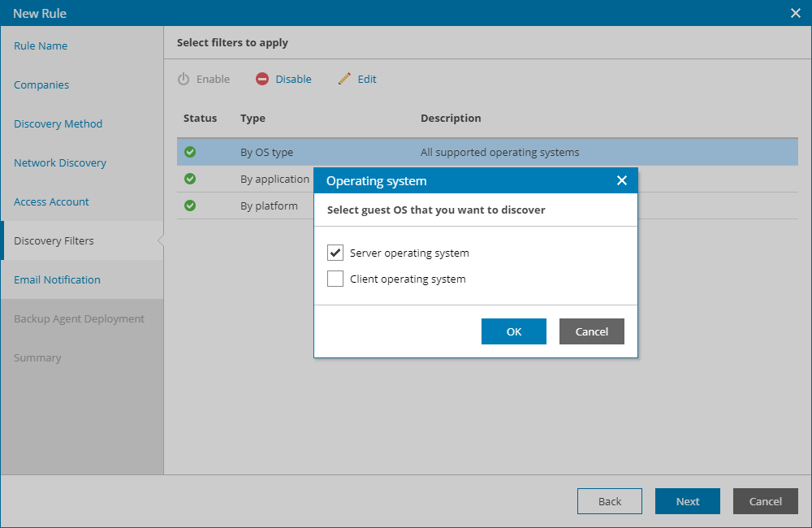Image resolution: width=812 pixels, height=528 pixels.
Task: Click the Enable power icon
Action: point(184,79)
